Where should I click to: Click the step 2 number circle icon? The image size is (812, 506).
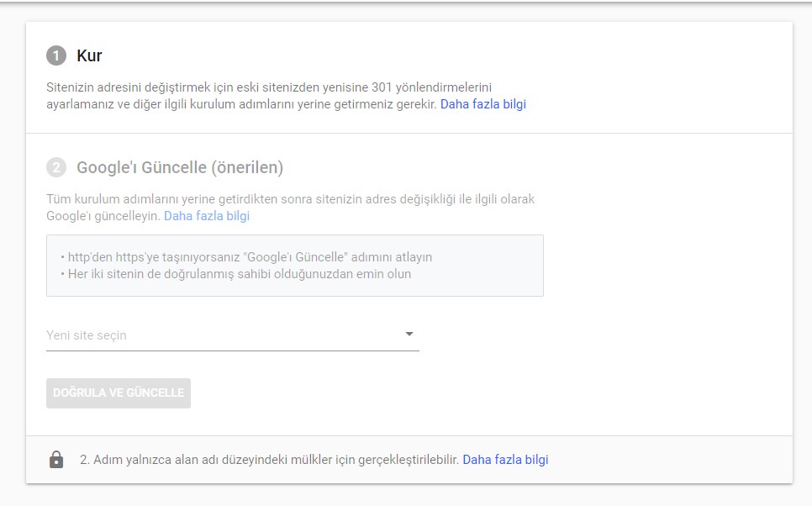56,167
